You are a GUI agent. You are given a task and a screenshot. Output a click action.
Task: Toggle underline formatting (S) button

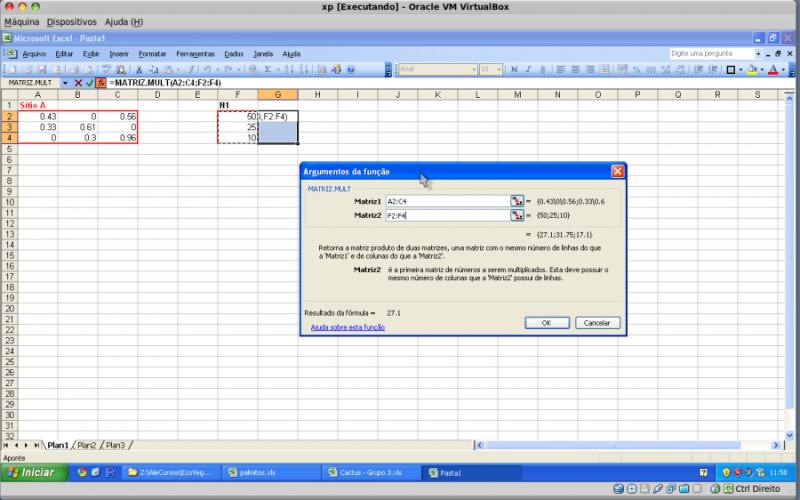click(542, 69)
